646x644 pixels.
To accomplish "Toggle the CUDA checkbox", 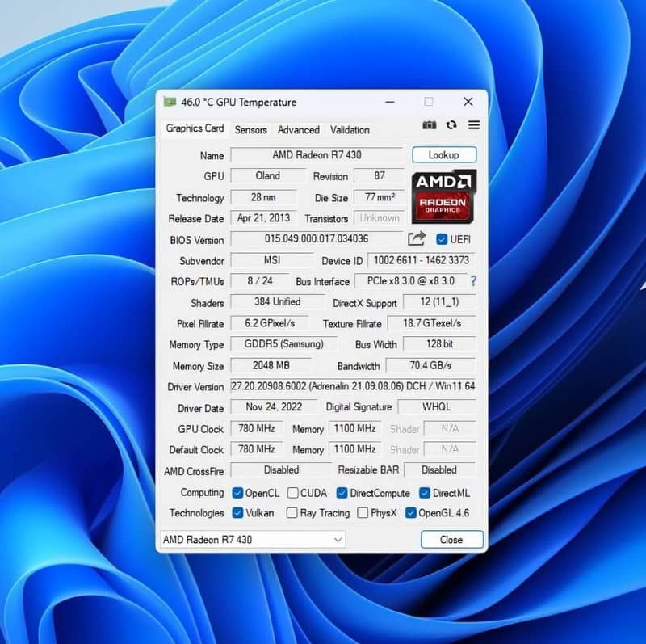I will pyautogui.click(x=292, y=493).
